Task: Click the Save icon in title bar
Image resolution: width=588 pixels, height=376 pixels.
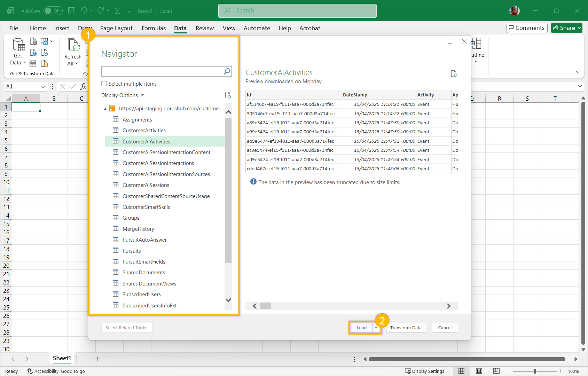Action: tap(72, 11)
